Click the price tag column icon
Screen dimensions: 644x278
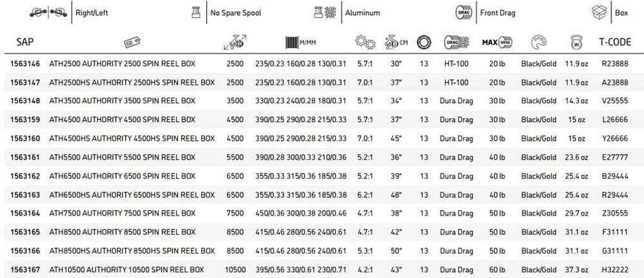pyautogui.click(x=130, y=42)
